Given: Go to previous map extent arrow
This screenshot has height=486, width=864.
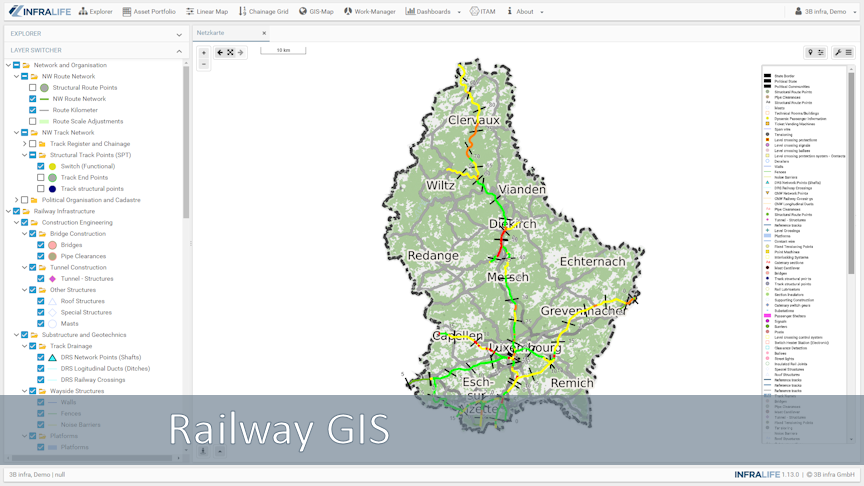Looking at the screenshot, I should click(220, 53).
